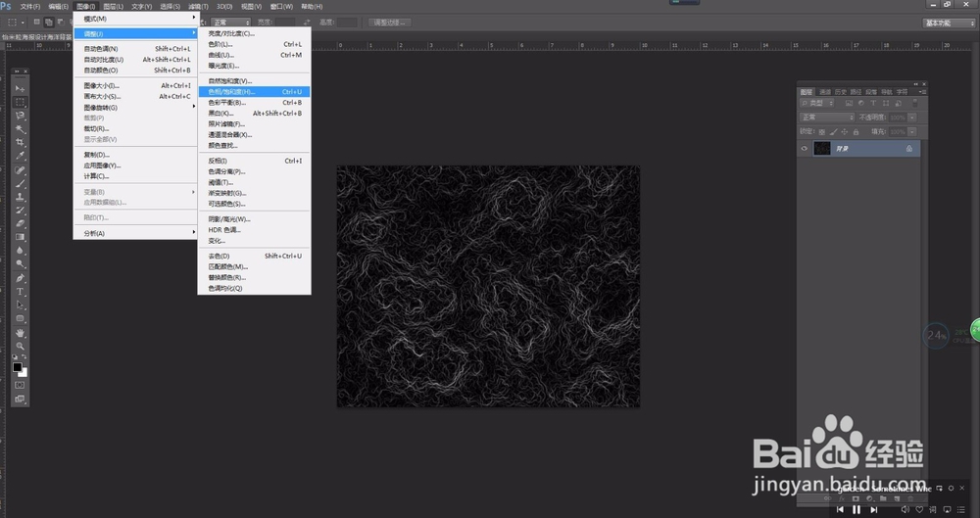Screen dimensions: 980x518
Task: Expand the 图像旋转(G) submenu
Action: pyautogui.click(x=135, y=108)
